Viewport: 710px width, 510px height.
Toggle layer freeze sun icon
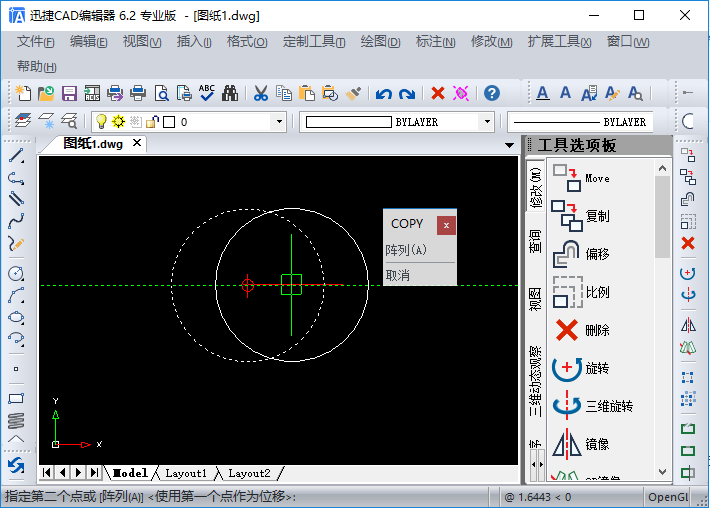click(x=118, y=121)
